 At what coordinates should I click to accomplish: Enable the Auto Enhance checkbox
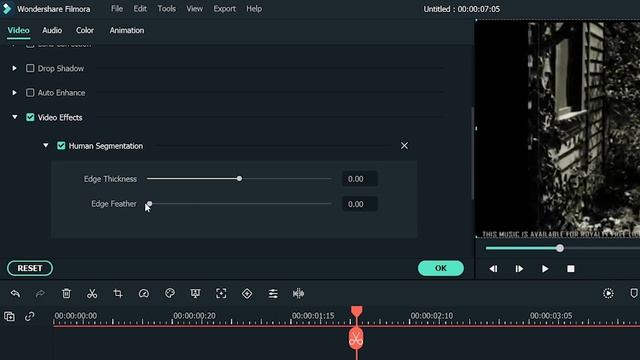tap(30, 93)
